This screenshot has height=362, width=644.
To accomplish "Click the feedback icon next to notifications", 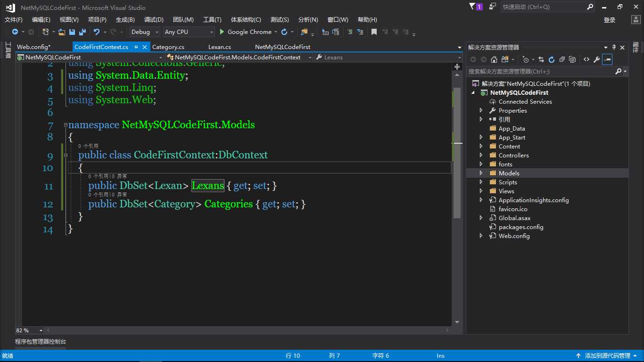I will tap(493, 7).
